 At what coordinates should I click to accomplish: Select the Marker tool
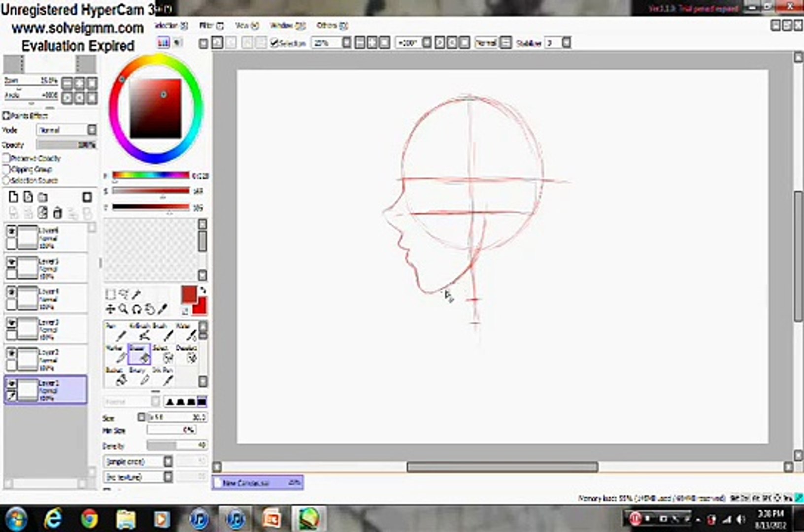coord(117,354)
